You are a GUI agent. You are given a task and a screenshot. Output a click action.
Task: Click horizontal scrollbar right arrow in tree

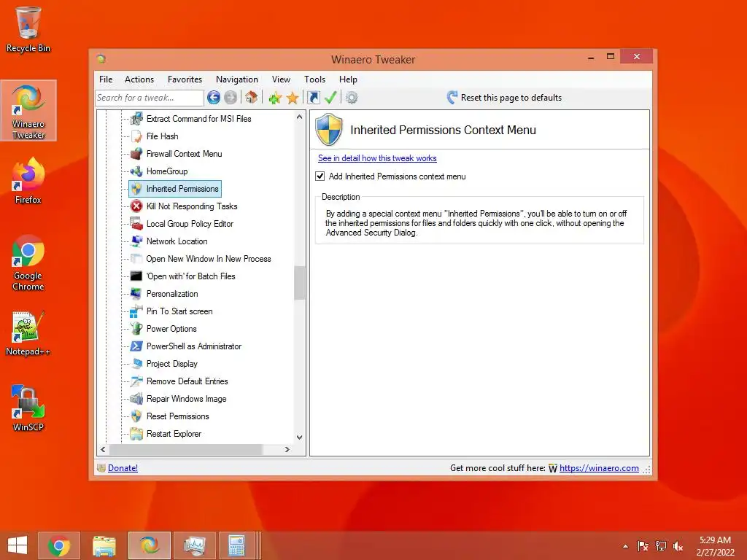coord(287,449)
